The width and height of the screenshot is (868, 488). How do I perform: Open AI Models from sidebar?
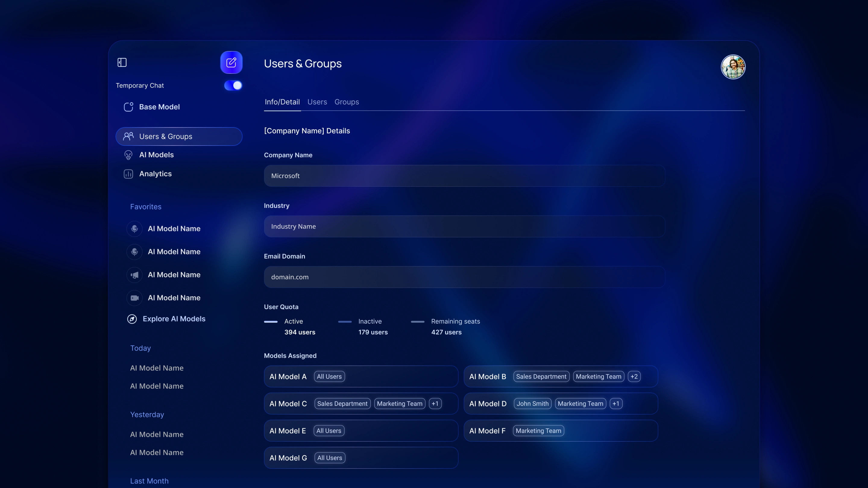coord(156,155)
